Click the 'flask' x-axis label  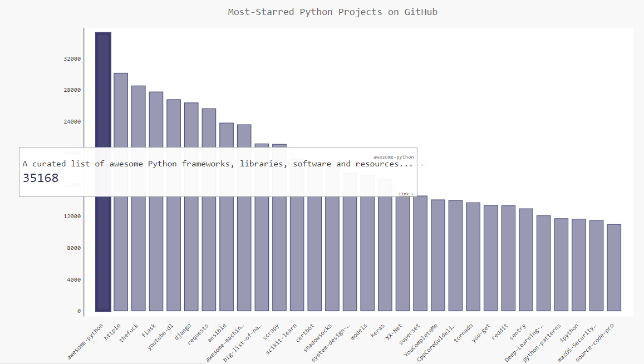click(149, 331)
